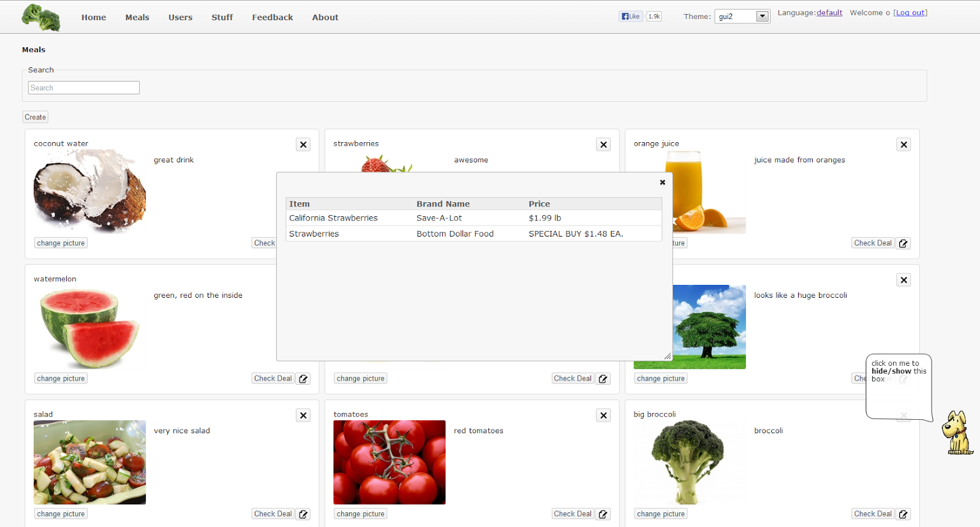Click the Bottom Dollar Food cell
980x527 pixels.
pyautogui.click(x=455, y=234)
